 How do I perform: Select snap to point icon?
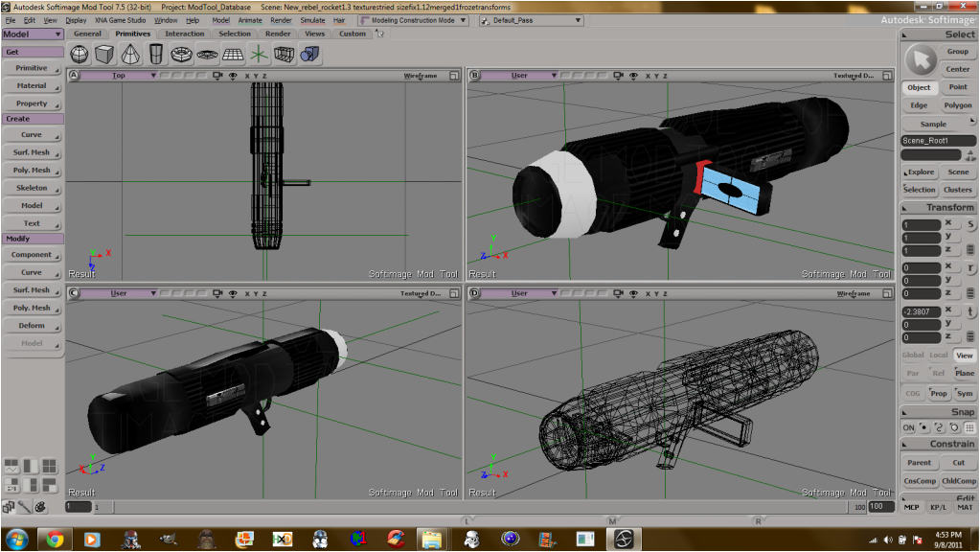(x=923, y=427)
